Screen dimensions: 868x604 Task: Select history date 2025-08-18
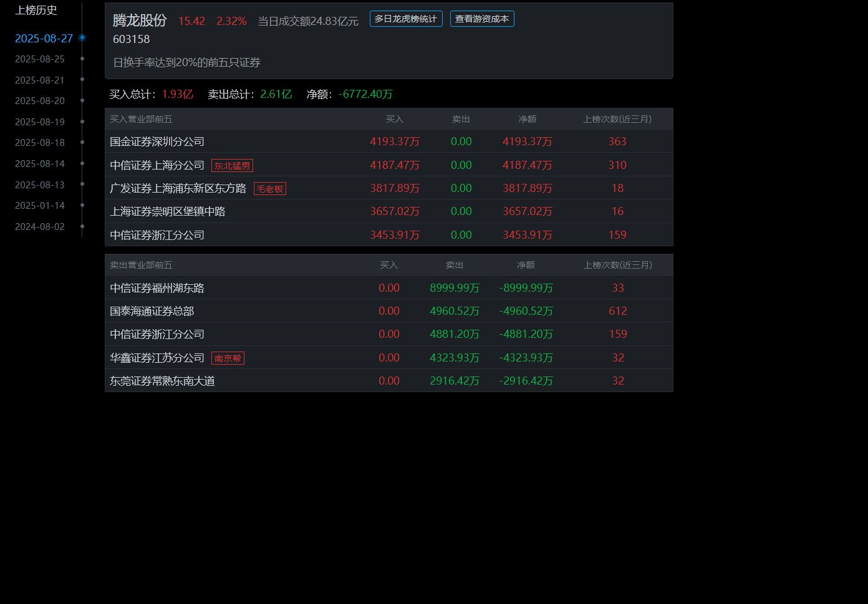tap(40, 143)
